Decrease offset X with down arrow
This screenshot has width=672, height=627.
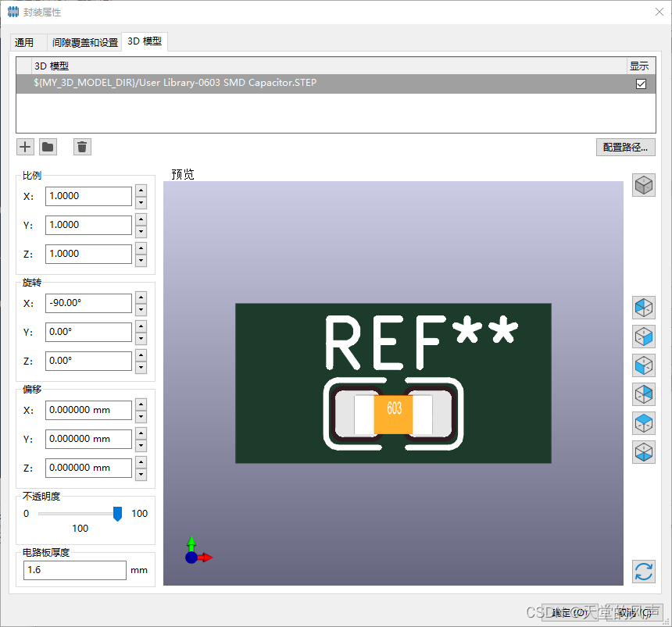click(141, 417)
